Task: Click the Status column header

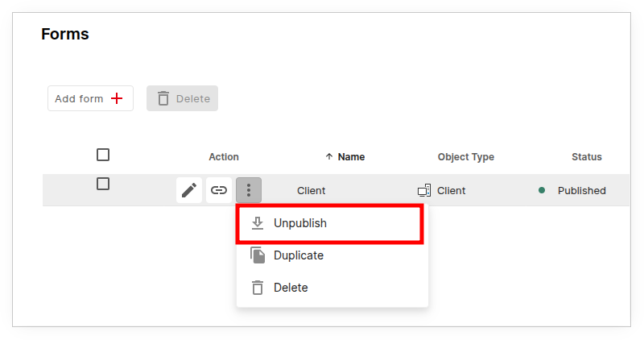Action: [586, 157]
